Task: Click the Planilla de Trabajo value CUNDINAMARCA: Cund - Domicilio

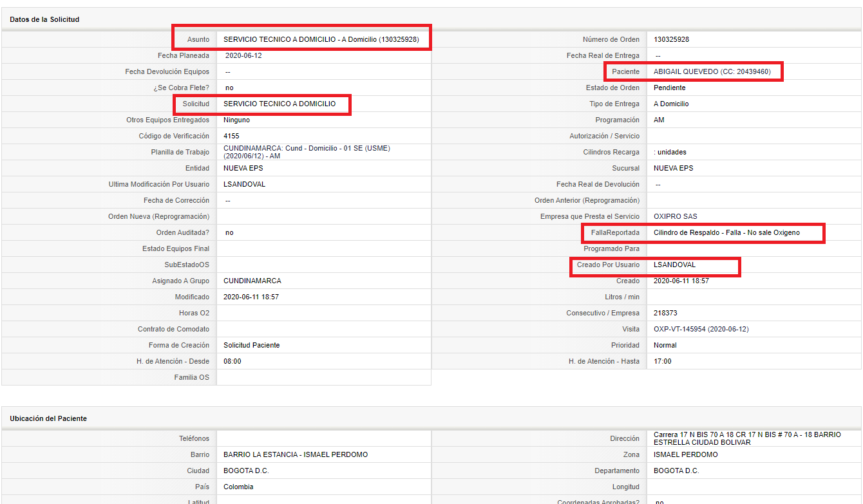Action: point(307,152)
